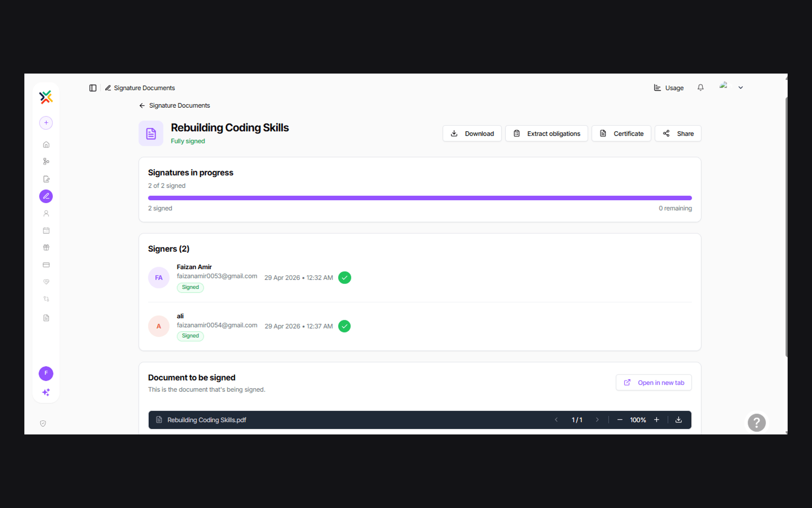Click the purple signature progress bar
812x508 pixels.
[420, 198]
